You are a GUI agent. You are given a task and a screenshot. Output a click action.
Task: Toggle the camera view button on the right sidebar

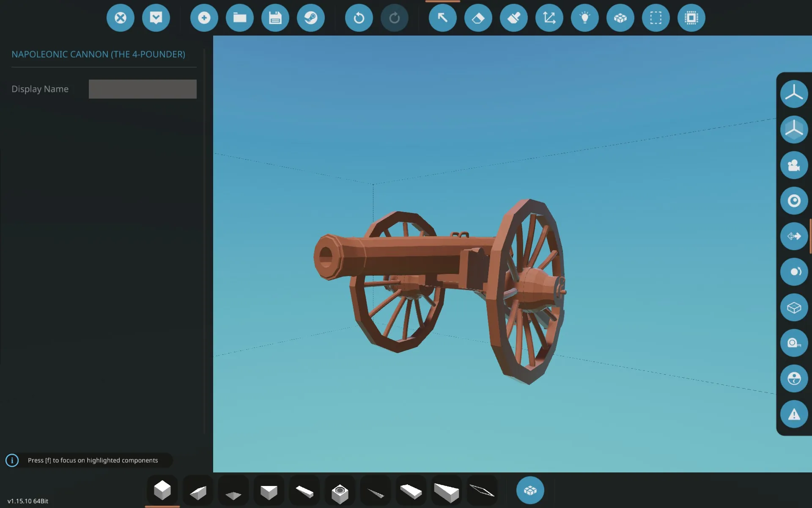(794, 165)
